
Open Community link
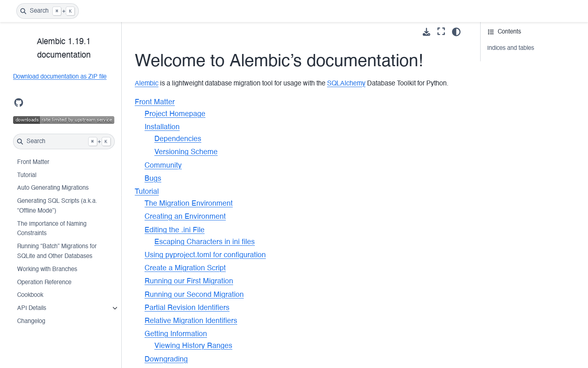coord(163,165)
